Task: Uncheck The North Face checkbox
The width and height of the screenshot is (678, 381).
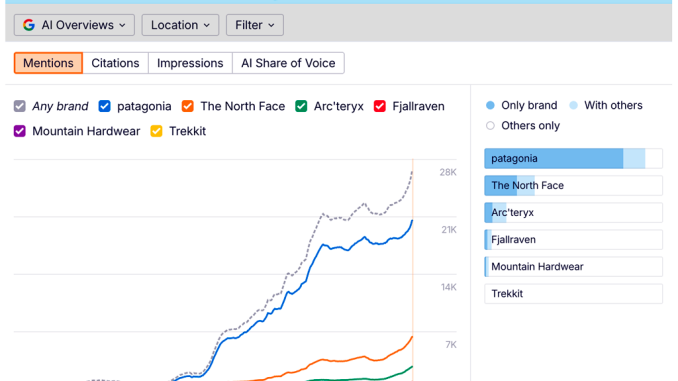Action: pos(188,106)
